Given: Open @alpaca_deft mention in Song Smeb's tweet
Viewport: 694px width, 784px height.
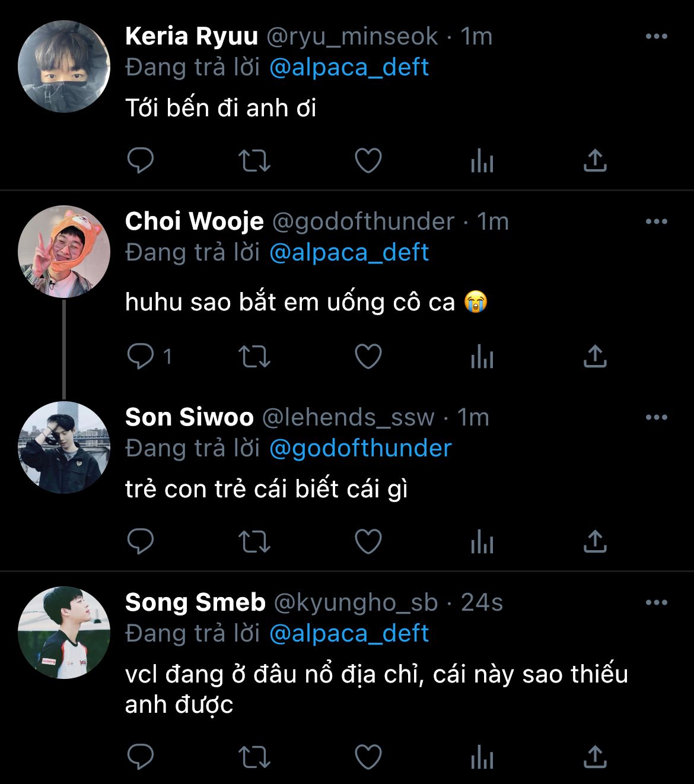Looking at the screenshot, I should pos(349,633).
